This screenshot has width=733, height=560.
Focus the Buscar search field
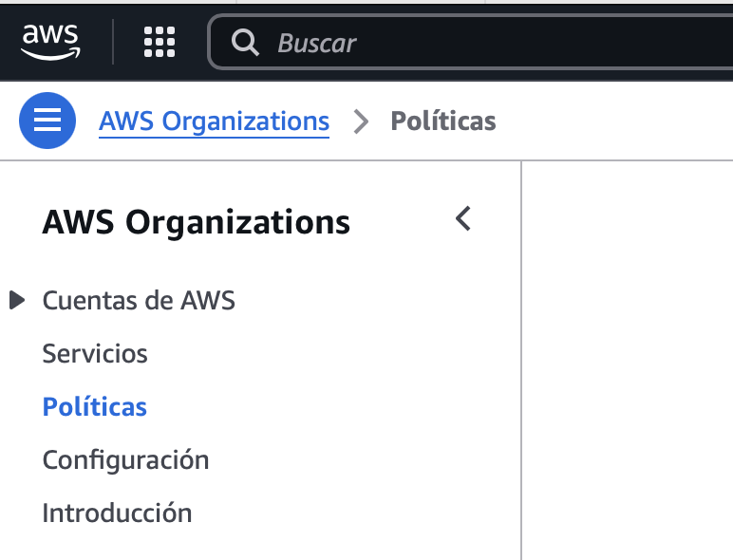tap(472, 43)
